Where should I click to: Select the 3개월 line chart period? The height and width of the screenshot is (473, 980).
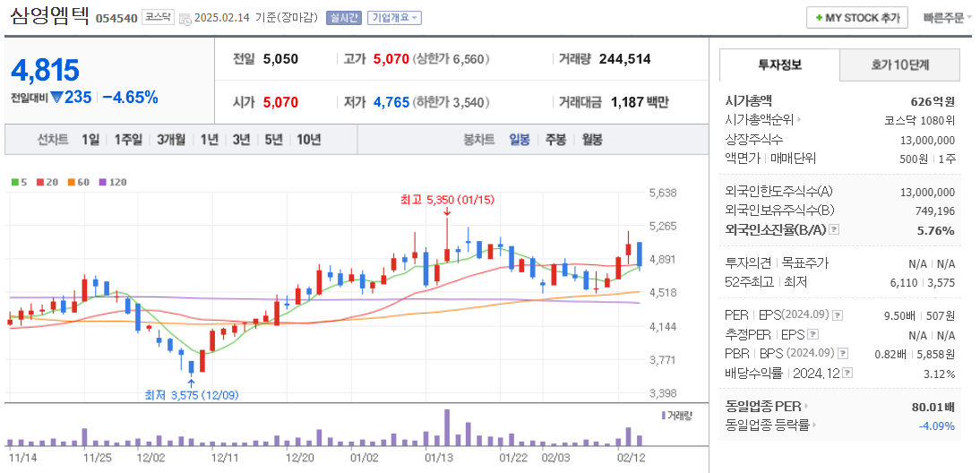[x=171, y=140]
